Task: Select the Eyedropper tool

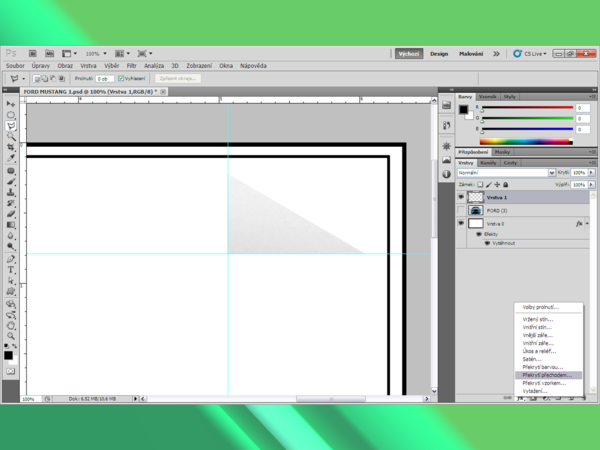Action: click(x=11, y=159)
